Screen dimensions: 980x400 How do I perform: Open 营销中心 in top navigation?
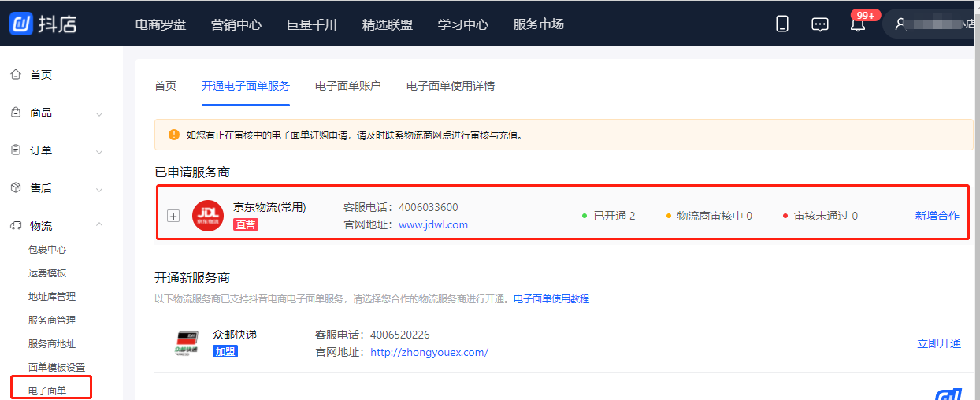click(x=236, y=24)
